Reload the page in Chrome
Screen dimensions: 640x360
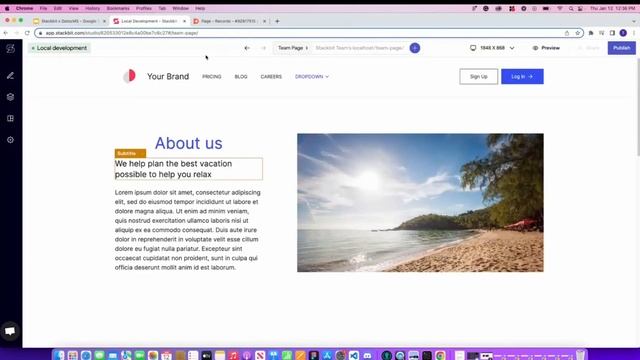(x=27, y=33)
